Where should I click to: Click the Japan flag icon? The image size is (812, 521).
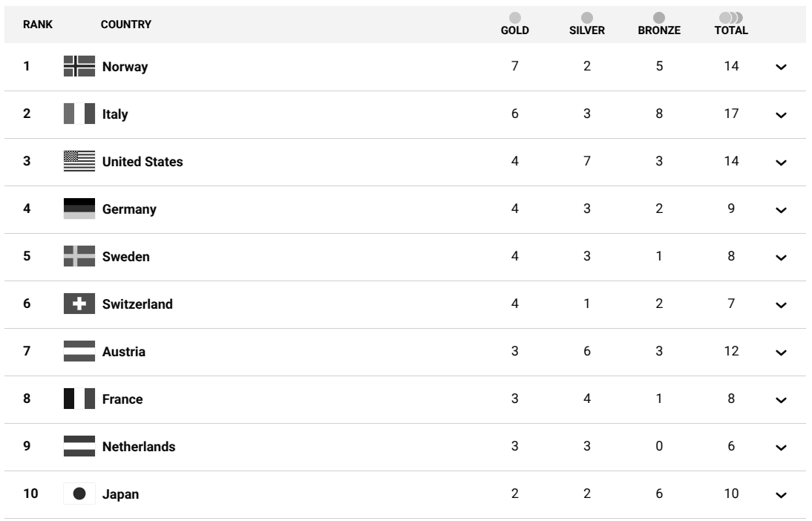coord(79,494)
